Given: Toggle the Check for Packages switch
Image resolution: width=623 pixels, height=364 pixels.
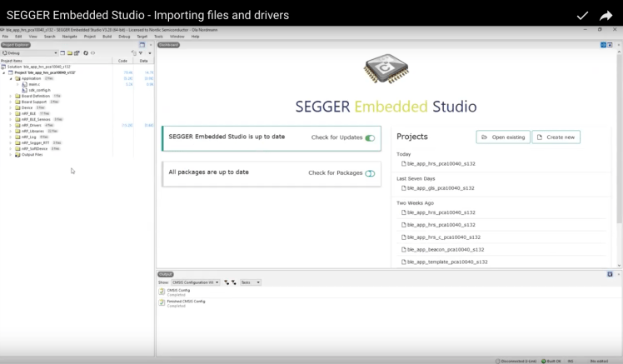Looking at the screenshot, I should pyautogui.click(x=370, y=173).
